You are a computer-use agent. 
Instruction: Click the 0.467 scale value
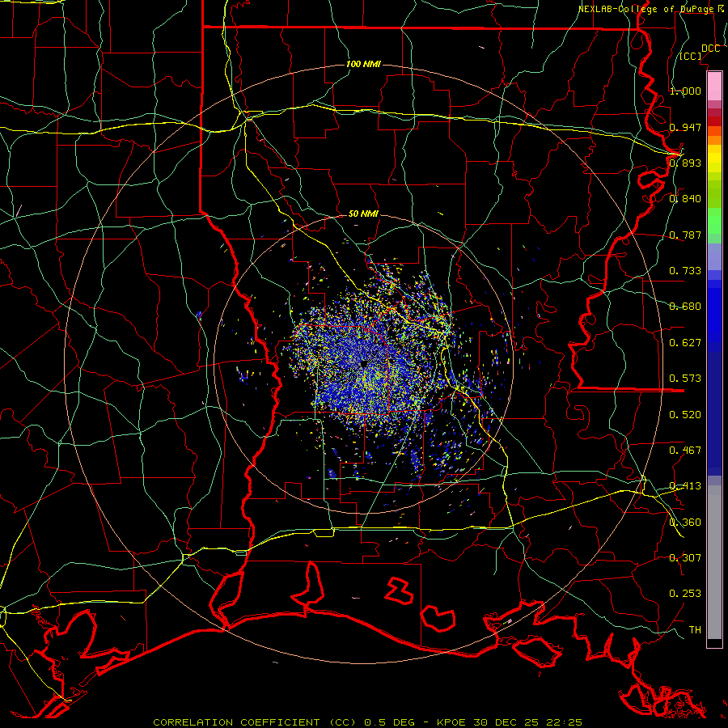(685, 451)
